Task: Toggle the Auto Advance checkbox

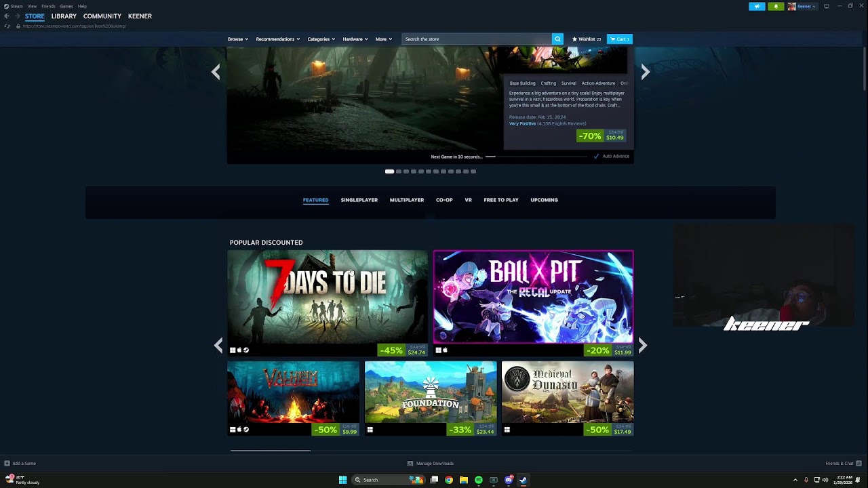Action: (597, 157)
